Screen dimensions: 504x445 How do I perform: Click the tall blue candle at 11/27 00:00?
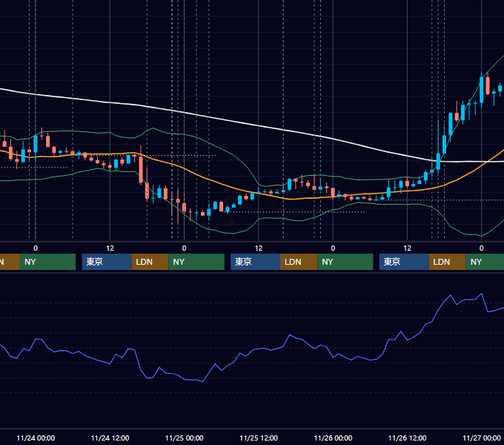coord(482,90)
